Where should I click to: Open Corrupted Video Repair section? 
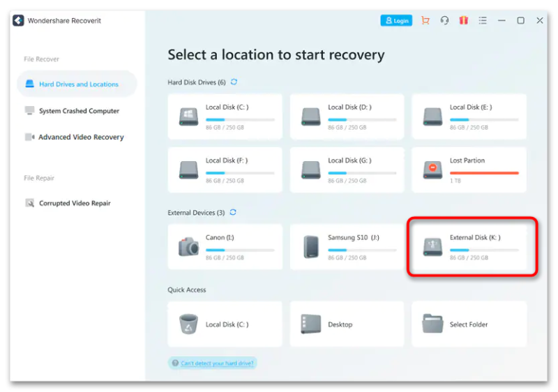75,203
